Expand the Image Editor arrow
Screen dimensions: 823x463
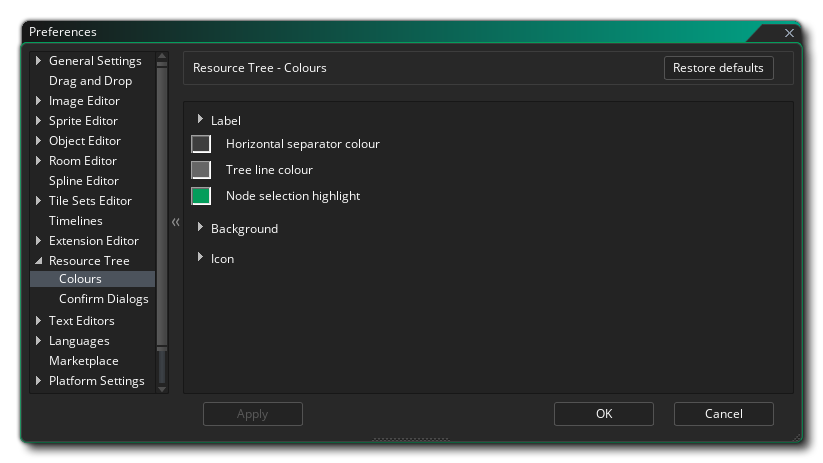[x=38, y=101]
